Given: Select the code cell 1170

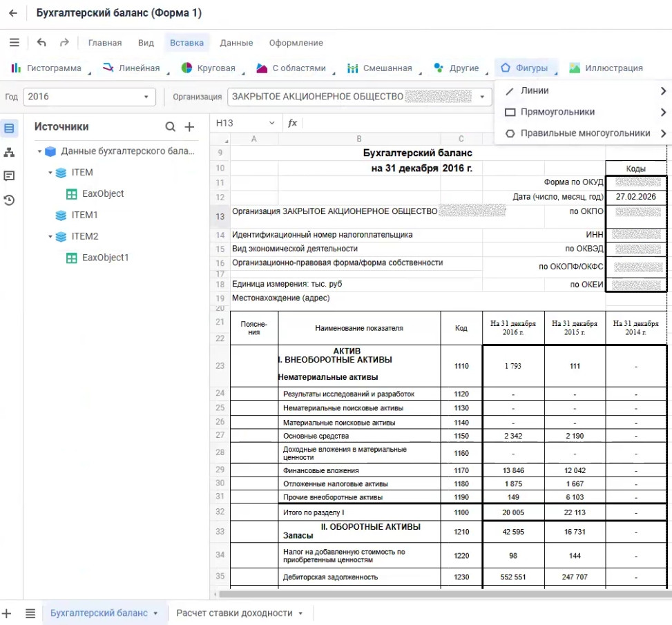Looking at the screenshot, I should (461, 471).
